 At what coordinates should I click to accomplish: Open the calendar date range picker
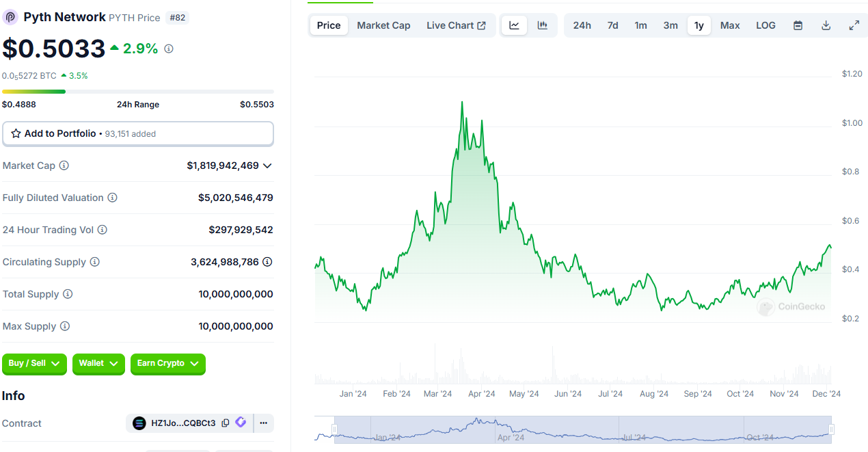(x=798, y=25)
